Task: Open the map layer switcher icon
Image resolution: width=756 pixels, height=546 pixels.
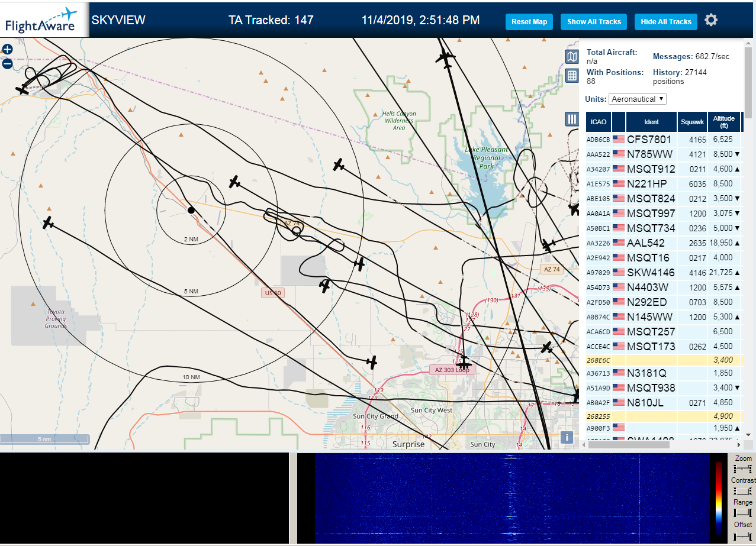Action: [x=572, y=57]
